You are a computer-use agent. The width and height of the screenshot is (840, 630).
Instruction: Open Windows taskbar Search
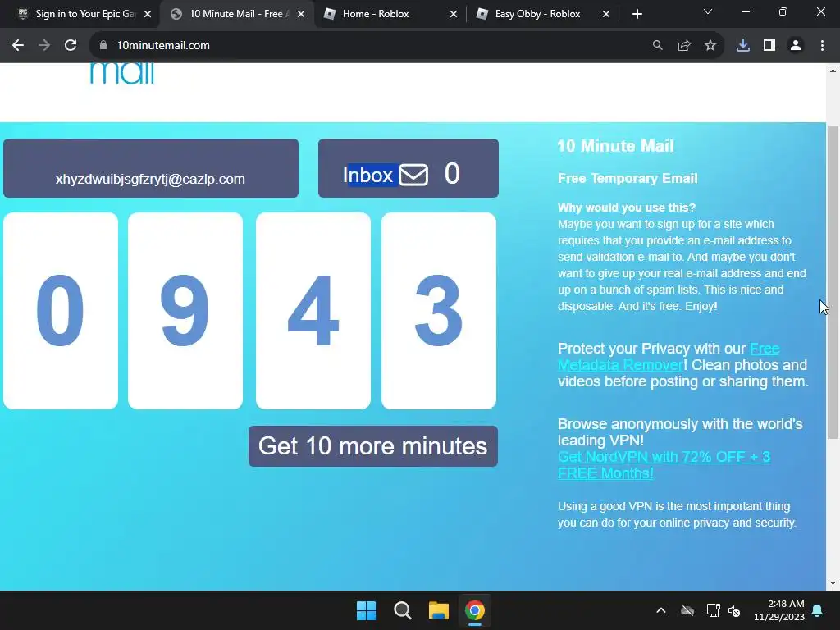point(402,610)
